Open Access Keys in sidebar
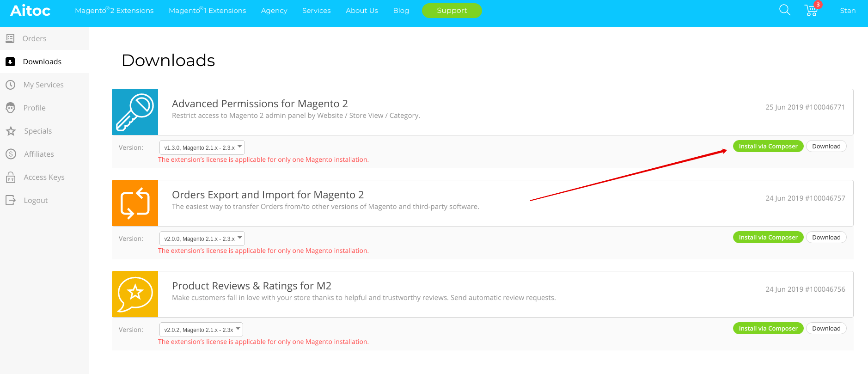Image resolution: width=868 pixels, height=374 pixels. pyautogui.click(x=44, y=177)
